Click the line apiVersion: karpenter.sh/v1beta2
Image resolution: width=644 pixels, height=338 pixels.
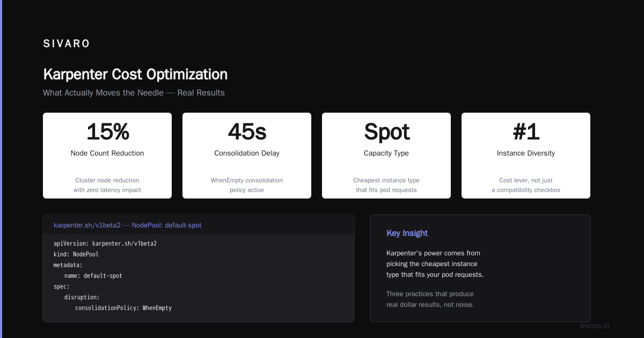(x=105, y=244)
